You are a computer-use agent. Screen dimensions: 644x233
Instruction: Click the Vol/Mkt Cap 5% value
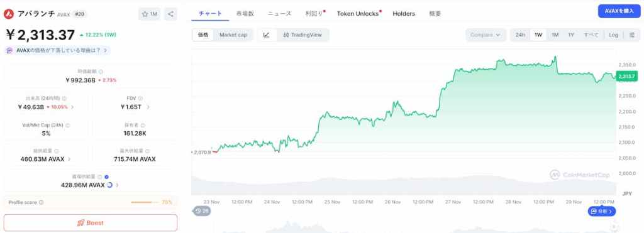click(46, 133)
